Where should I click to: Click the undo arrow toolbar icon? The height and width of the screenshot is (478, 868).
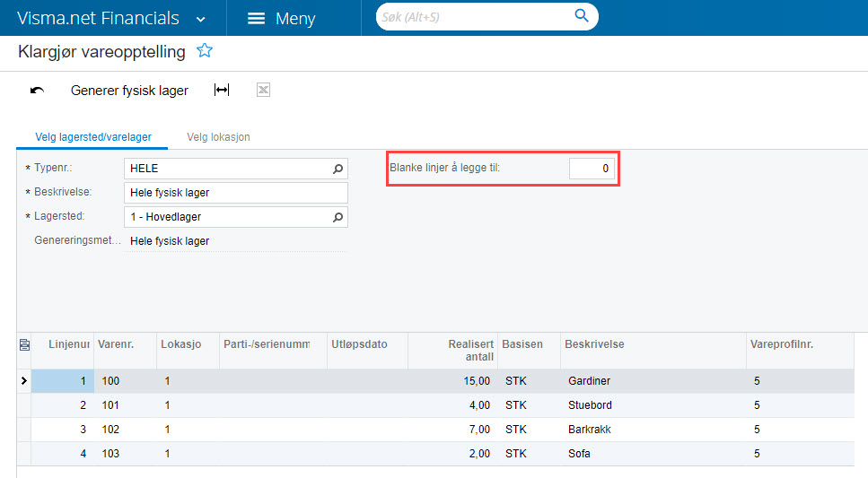pos(37,91)
